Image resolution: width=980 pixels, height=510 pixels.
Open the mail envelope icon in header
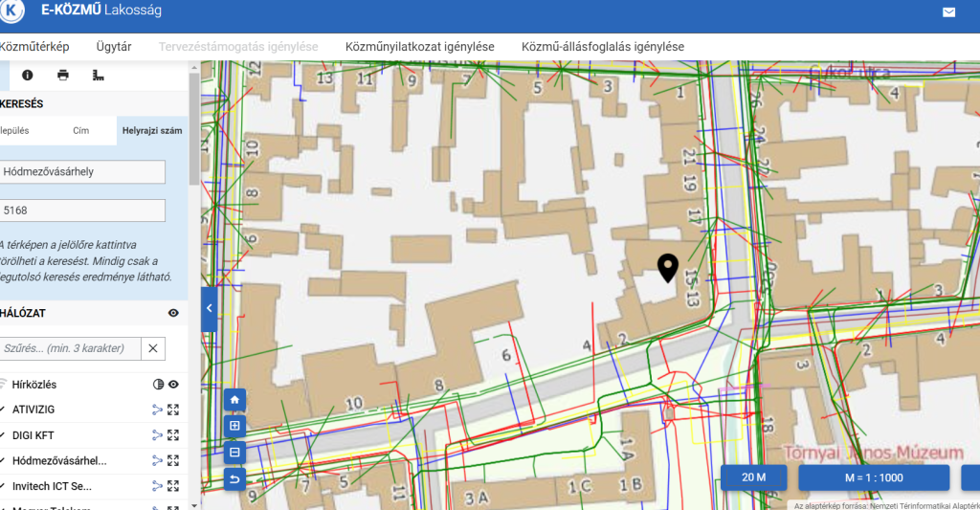tap(948, 12)
